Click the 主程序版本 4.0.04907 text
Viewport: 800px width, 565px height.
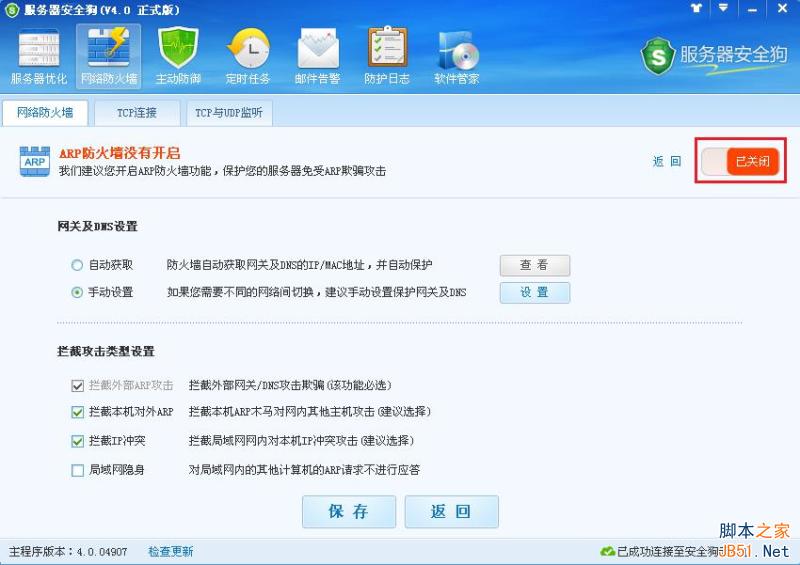click(x=68, y=551)
